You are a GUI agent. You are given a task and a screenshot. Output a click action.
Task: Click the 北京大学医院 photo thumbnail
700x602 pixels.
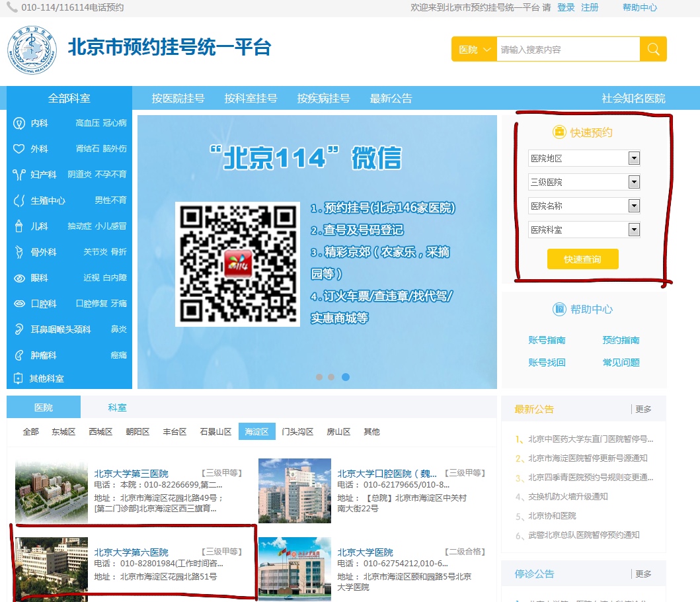295,570
